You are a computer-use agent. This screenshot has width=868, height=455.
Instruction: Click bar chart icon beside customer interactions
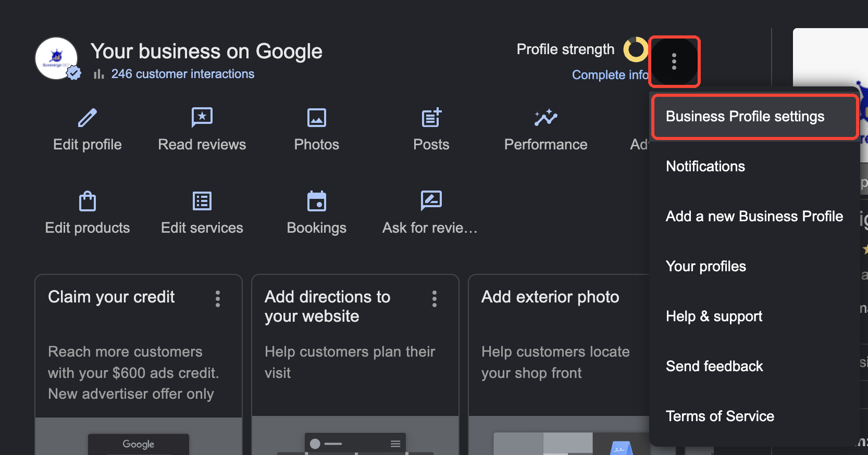99,74
